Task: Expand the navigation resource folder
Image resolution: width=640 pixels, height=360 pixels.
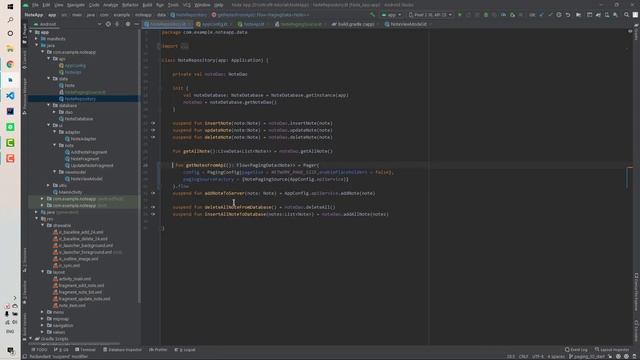Action: 43,325
